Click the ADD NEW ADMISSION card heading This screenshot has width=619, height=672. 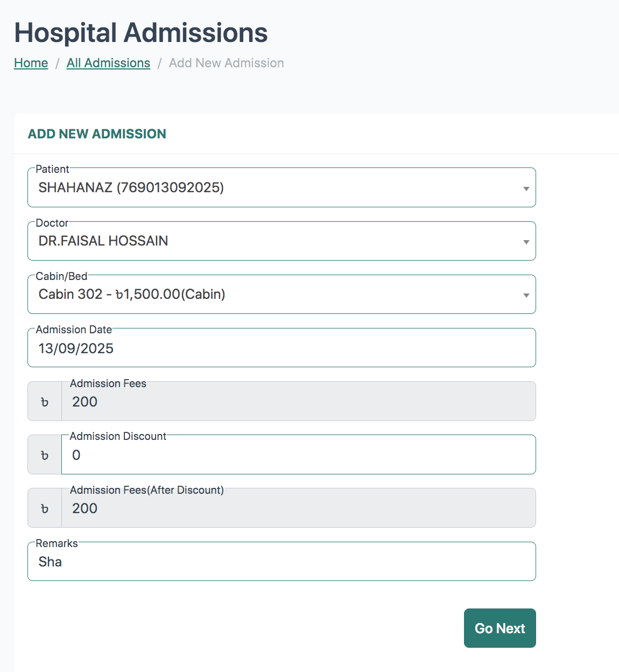click(x=97, y=134)
